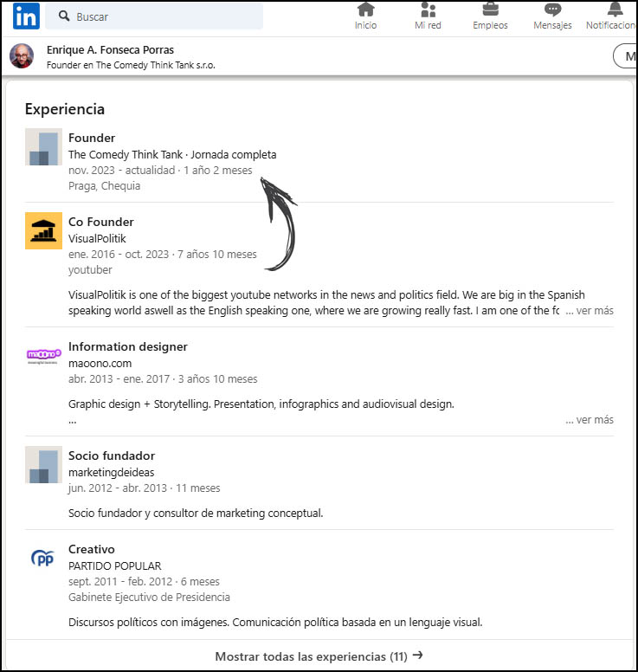Click the marketingdeideas logo placeholder
Screen dimensions: 638x672
43,465
